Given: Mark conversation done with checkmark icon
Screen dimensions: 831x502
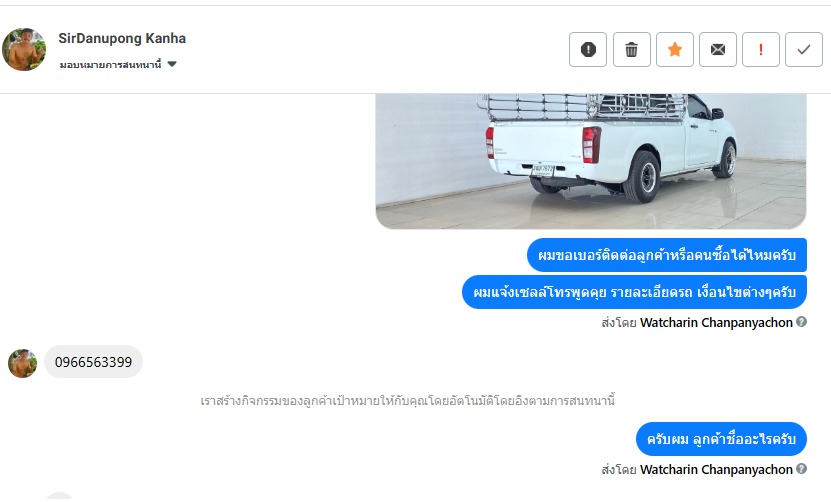Looking at the screenshot, I should tap(803, 49).
